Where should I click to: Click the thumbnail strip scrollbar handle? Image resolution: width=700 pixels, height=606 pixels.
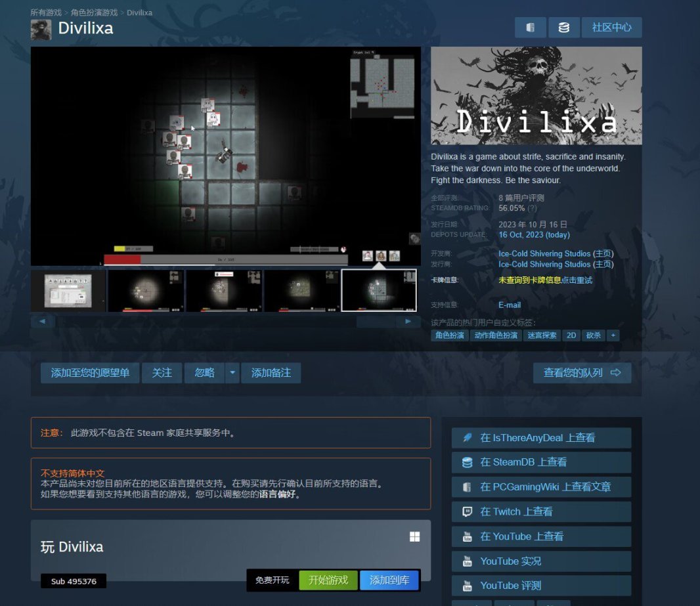click(376, 321)
